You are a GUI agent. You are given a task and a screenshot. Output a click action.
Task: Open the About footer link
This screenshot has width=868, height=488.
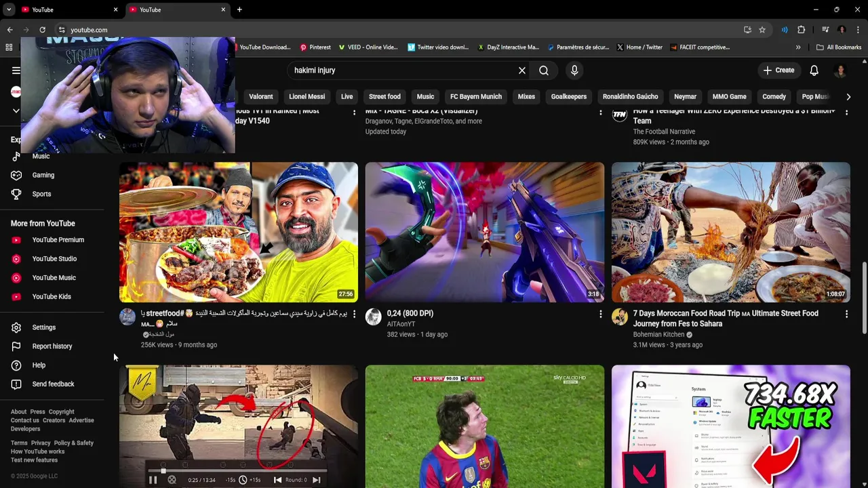tap(18, 412)
